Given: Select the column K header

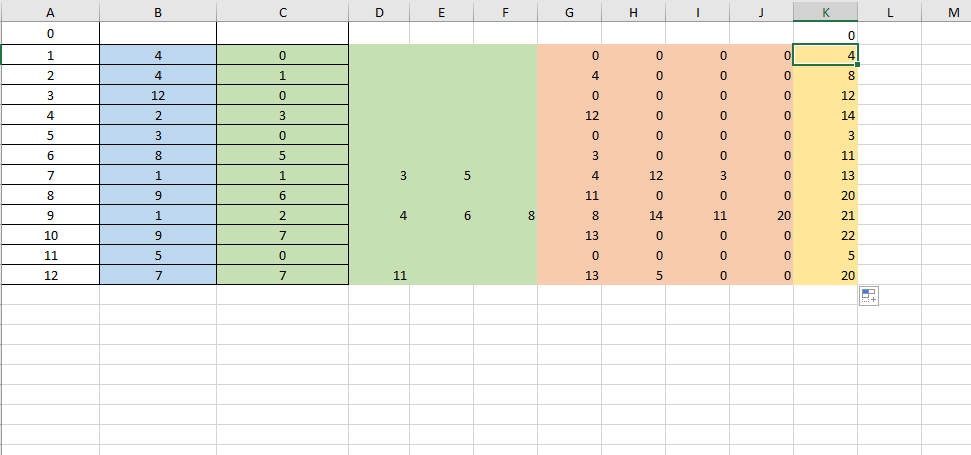Looking at the screenshot, I should tap(825, 11).
